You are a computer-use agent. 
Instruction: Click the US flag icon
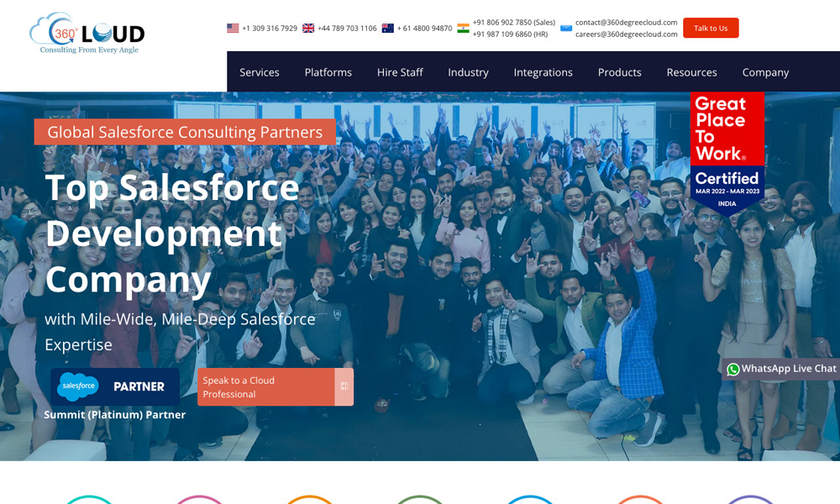click(233, 28)
